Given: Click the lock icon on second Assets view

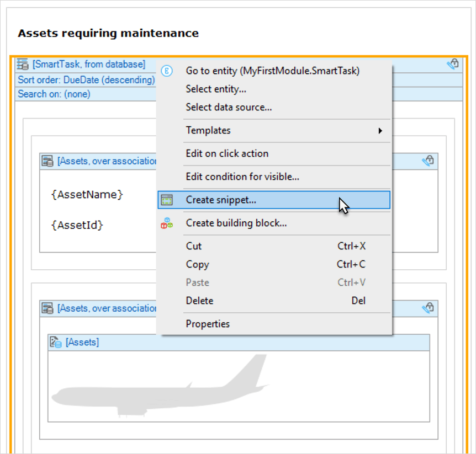Looking at the screenshot, I should (x=428, y=308).
